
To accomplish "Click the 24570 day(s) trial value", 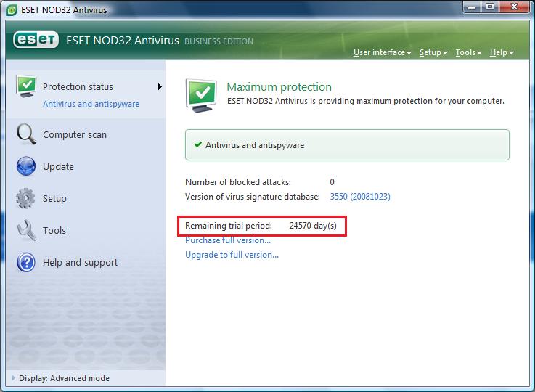I will pos(313,226).
